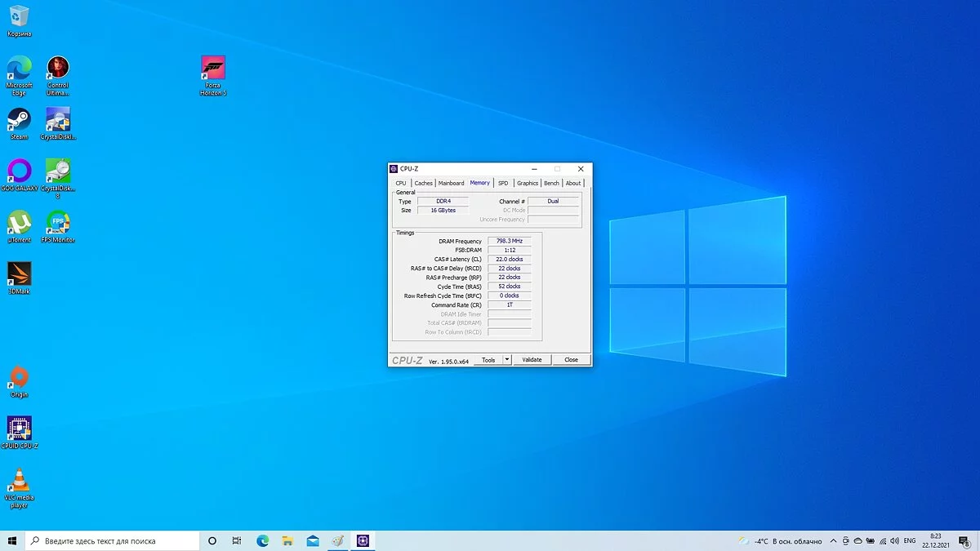Switch to the Graphics tab
The height and width of the screenshot is (551, 980).
[528, 183]
